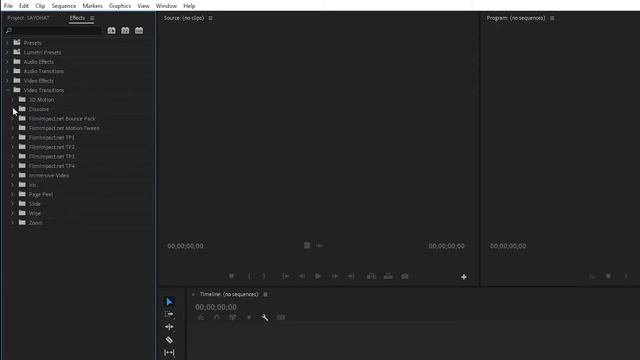Select the Selection tool arrow
Screen dimensions: 640x360
(x=169, y=302)
